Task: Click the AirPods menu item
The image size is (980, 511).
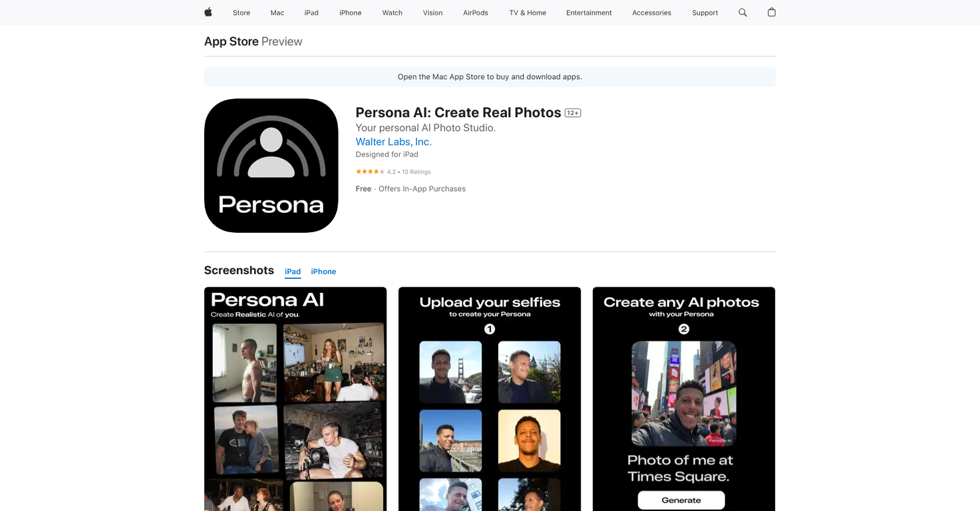Action: pos(475,13)
